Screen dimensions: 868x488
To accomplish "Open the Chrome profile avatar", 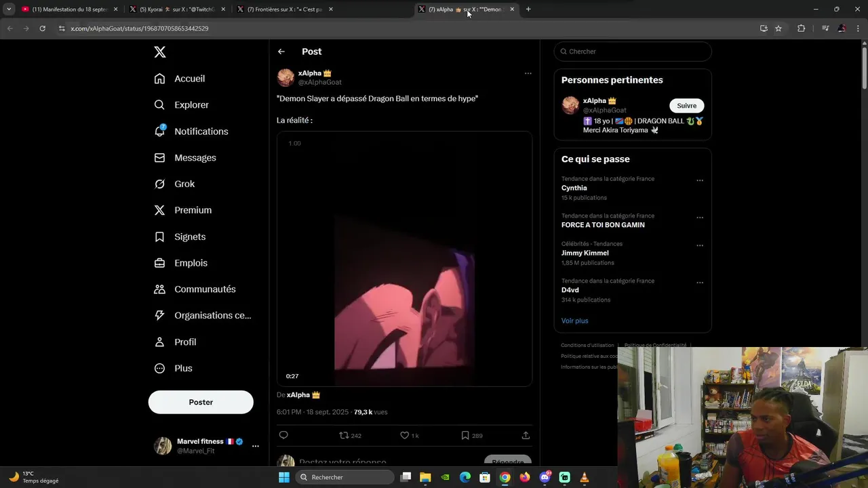I will [842, 28].
